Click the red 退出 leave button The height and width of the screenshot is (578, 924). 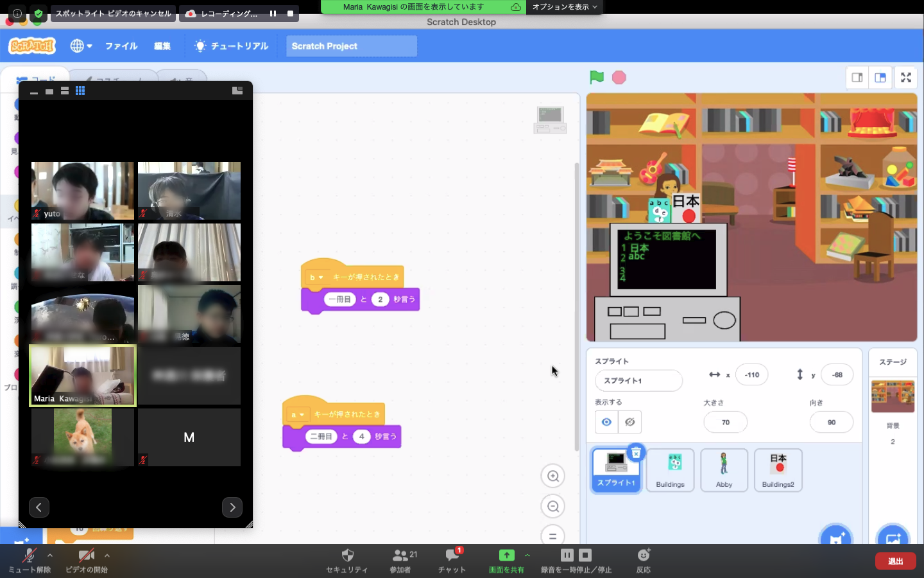pyautogui.click(x=895, y=561)
